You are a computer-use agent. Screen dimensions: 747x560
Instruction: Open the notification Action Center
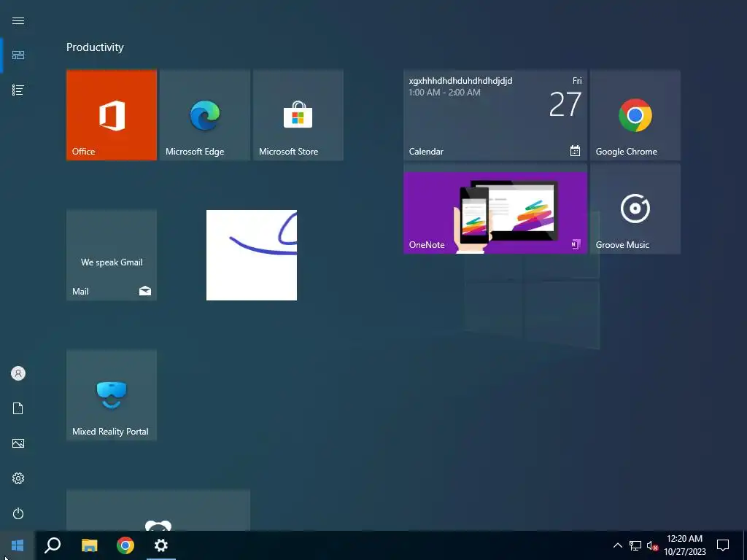click(x=723, y=545)
